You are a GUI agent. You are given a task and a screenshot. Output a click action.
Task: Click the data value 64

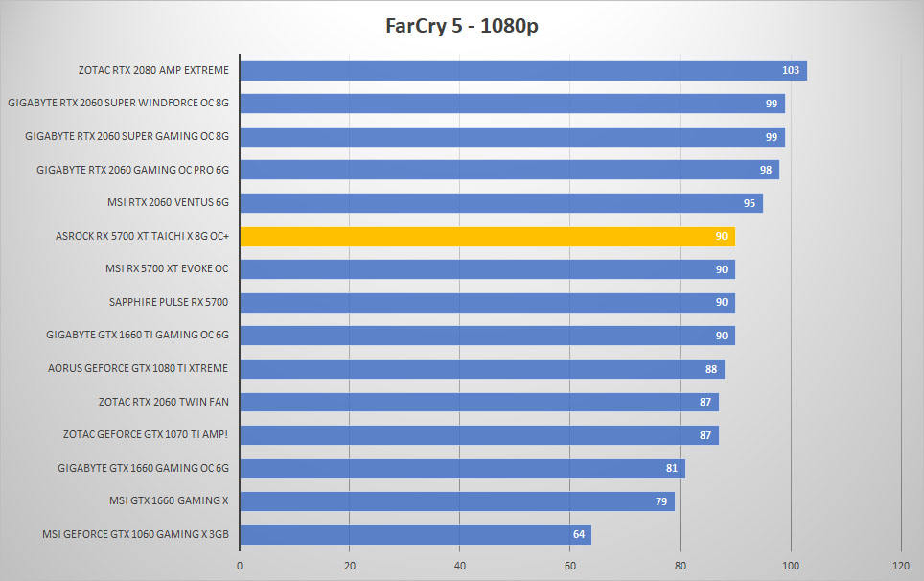pos(579,534)
